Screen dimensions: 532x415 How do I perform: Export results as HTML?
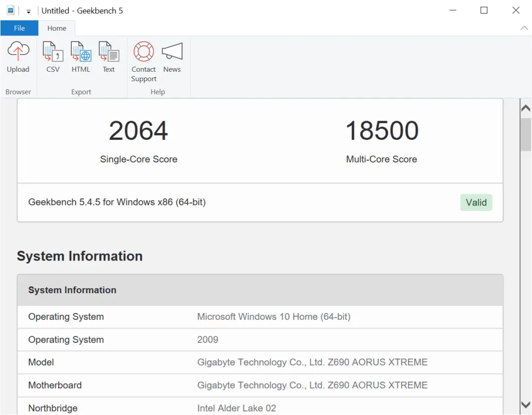(81, 57)
